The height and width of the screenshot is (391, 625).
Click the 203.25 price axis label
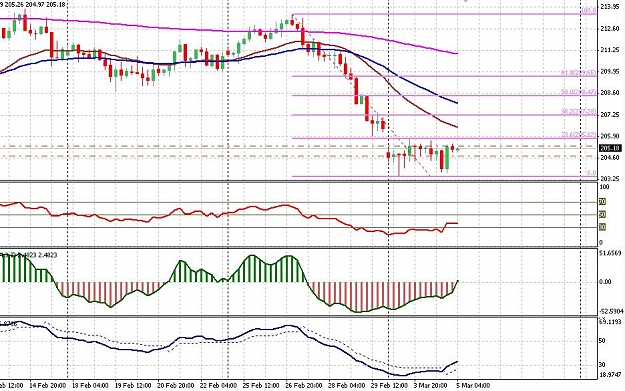pos(610,179)
